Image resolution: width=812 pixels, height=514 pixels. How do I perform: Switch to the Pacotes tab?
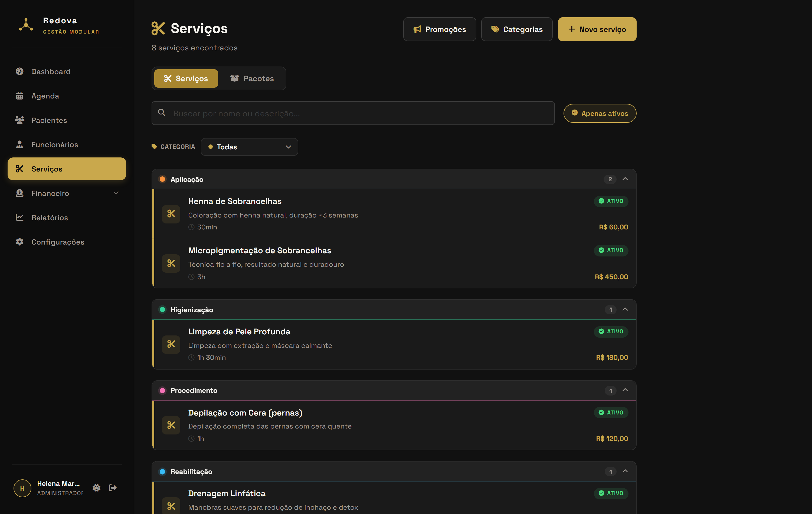click(x=252, y=78)
